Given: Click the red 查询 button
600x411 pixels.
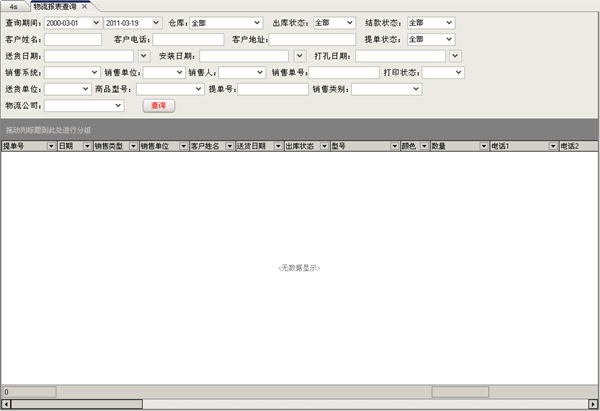Looking at the screenshot, I should pyautogui.click(x=158, y=105).
